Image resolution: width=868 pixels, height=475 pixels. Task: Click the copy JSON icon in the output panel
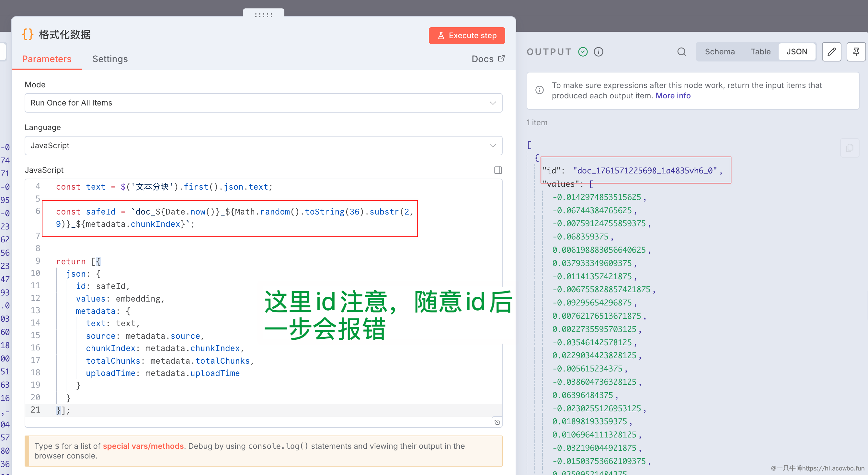(849, 148)
